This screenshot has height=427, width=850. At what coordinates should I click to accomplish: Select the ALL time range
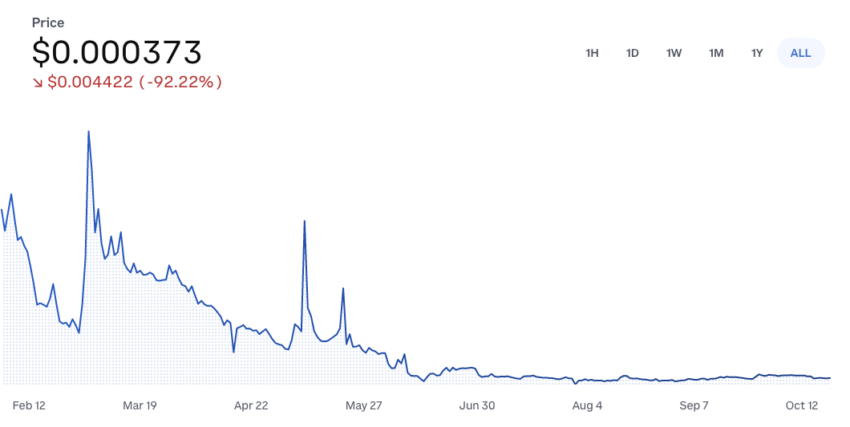coord(801,53)
